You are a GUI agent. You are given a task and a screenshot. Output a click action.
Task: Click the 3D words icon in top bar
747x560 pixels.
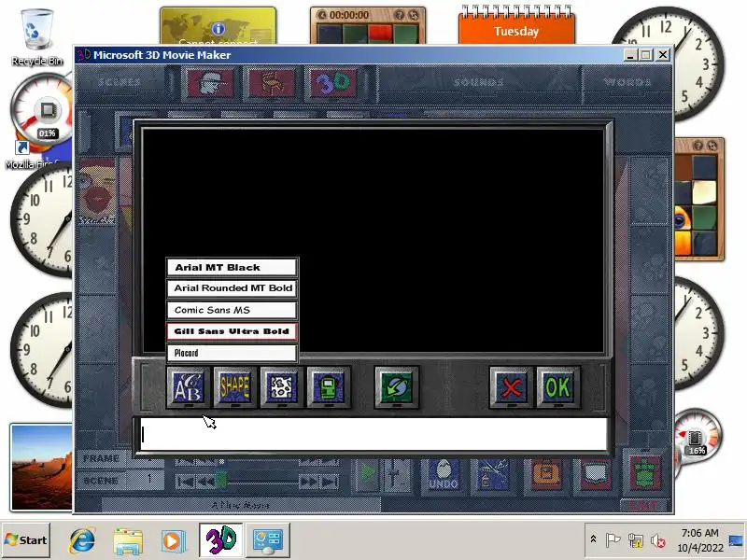[333, 83]
